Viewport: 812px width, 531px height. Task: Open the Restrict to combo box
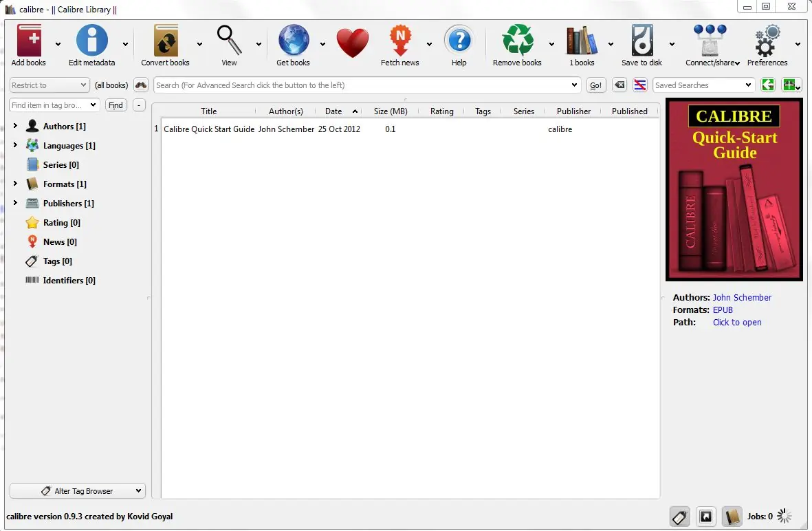point(50,85)
